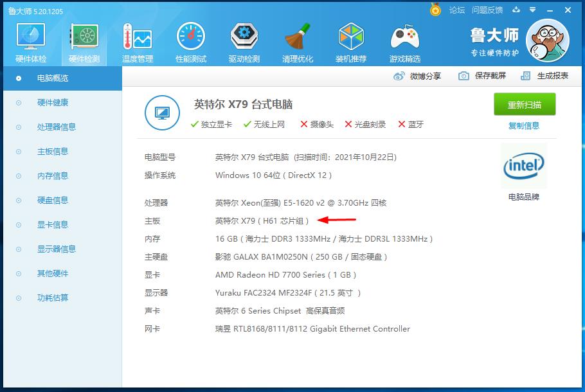
Task: Open the main menu dropdown arrow
Action: [x=534, y=10]
